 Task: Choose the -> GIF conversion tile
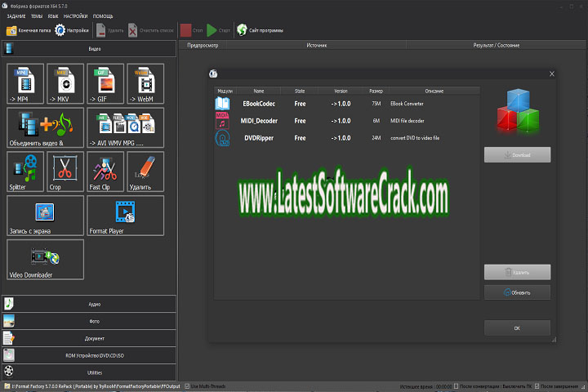(105, 83)
